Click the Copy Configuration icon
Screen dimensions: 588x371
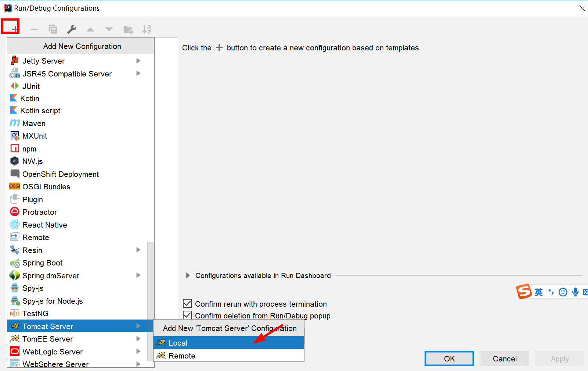(x=53, y=29)
